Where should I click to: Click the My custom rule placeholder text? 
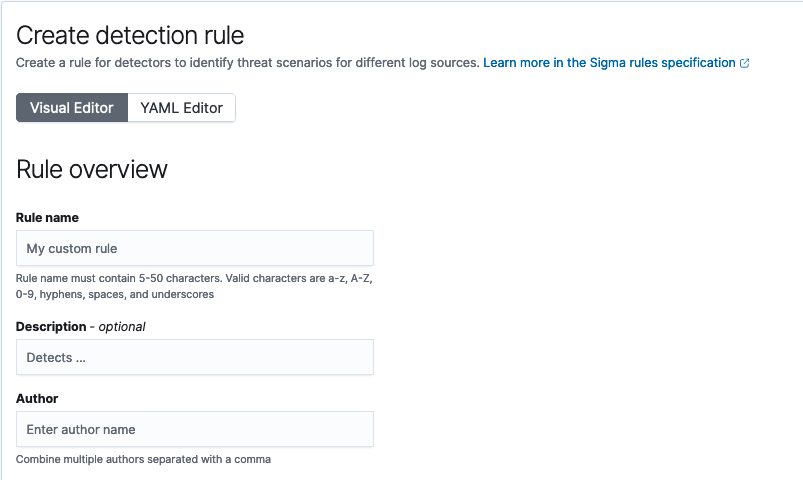tap(72, 248)
